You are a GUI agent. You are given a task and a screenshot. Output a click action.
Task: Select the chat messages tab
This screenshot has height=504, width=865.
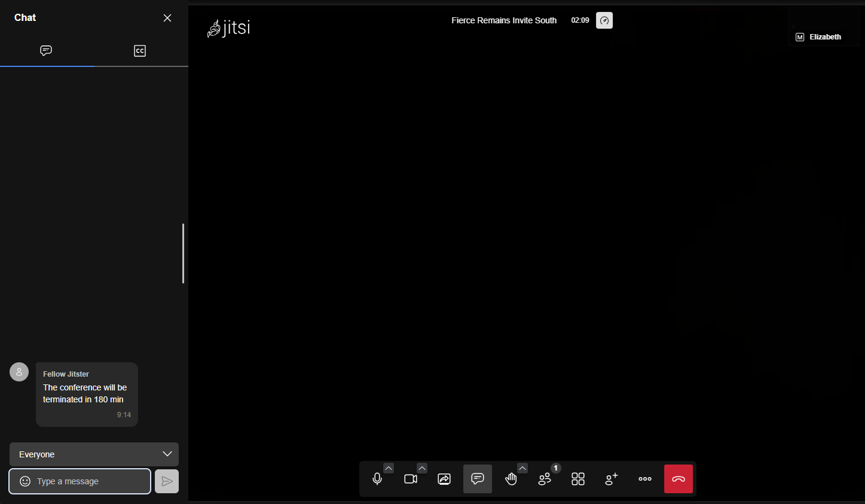coord(46,51)
